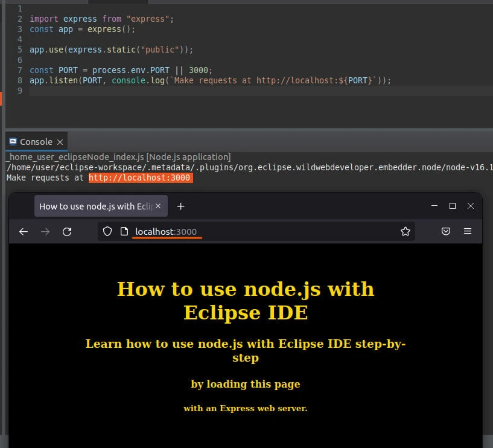The width and height of the screenshot is (493, 448).
Task: Click the app.use(express.static) code line
Action: (x=111, y=50)
